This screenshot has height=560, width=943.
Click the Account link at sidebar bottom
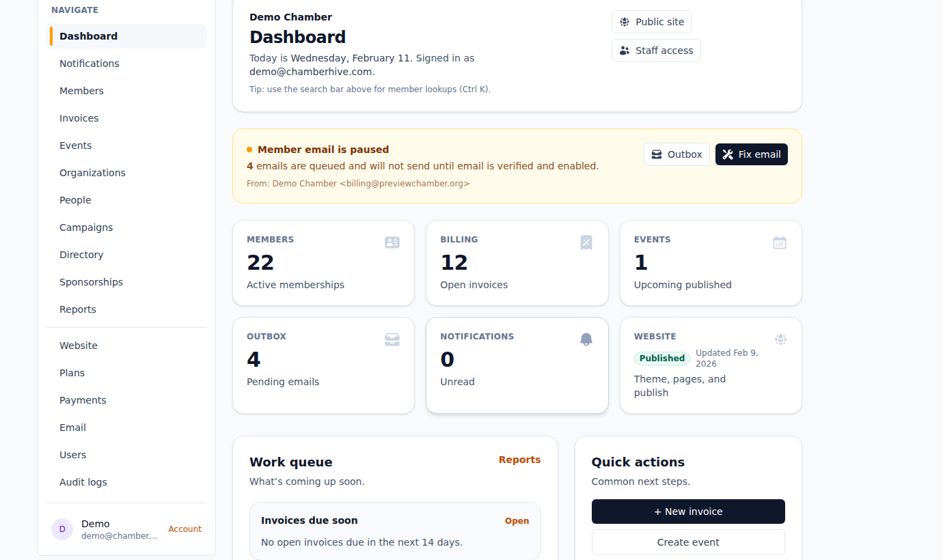(x=184, y=529)
